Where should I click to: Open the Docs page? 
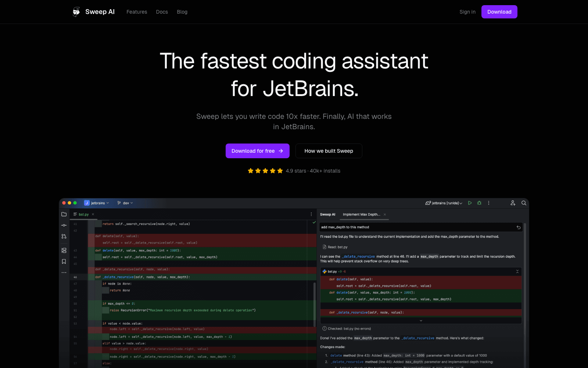(x=162, y=12)
